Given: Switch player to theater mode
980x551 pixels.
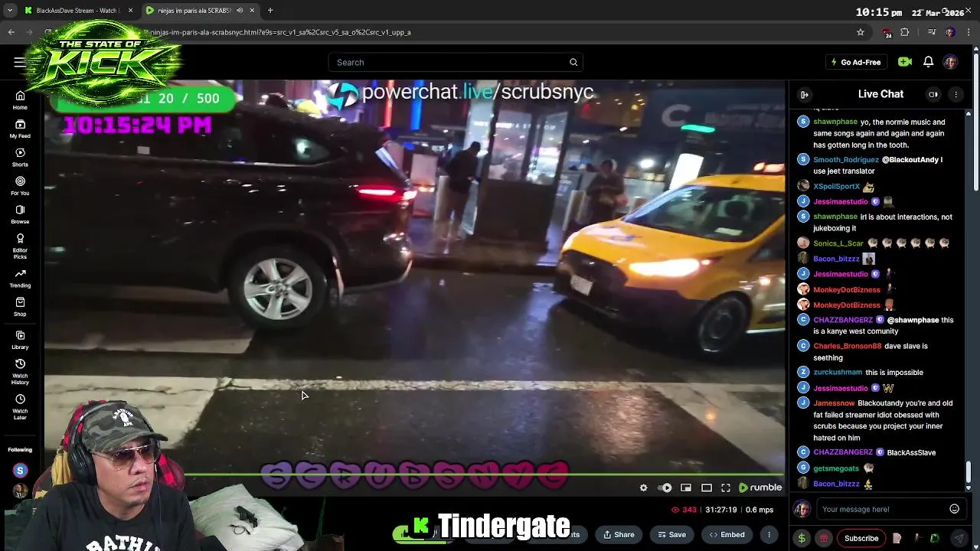Looking at the screenshot, I should 707,487.
